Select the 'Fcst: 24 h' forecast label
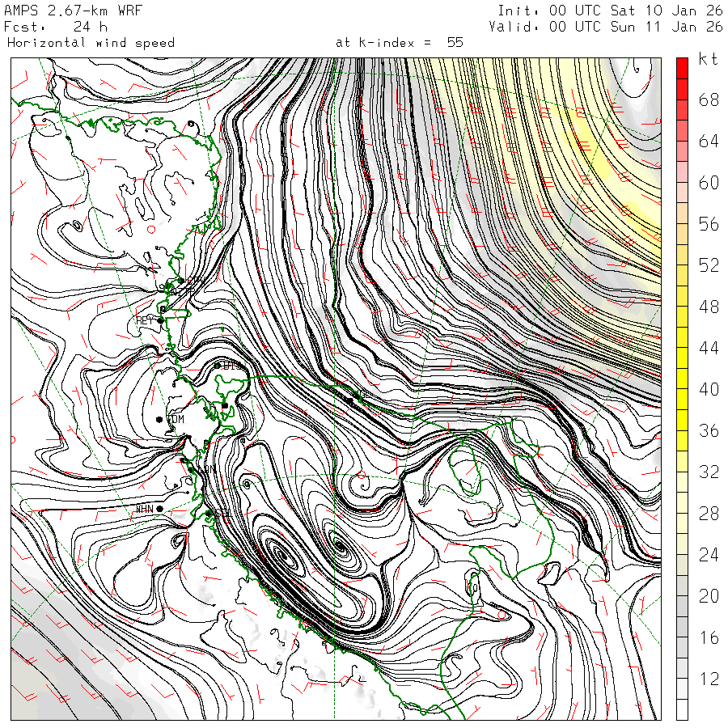Image resolution: width=728 pixels, height=728 pixels. pos(56,27)
